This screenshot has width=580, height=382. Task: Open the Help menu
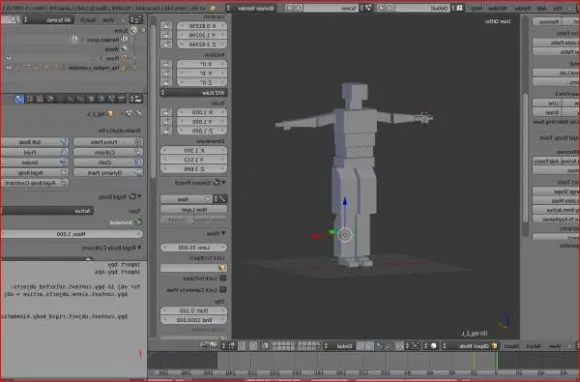(x=477, y=8)
